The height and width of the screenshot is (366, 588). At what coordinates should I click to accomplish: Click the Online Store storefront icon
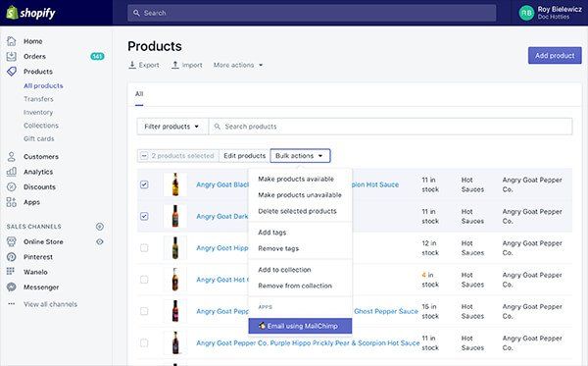coord(12,241)
